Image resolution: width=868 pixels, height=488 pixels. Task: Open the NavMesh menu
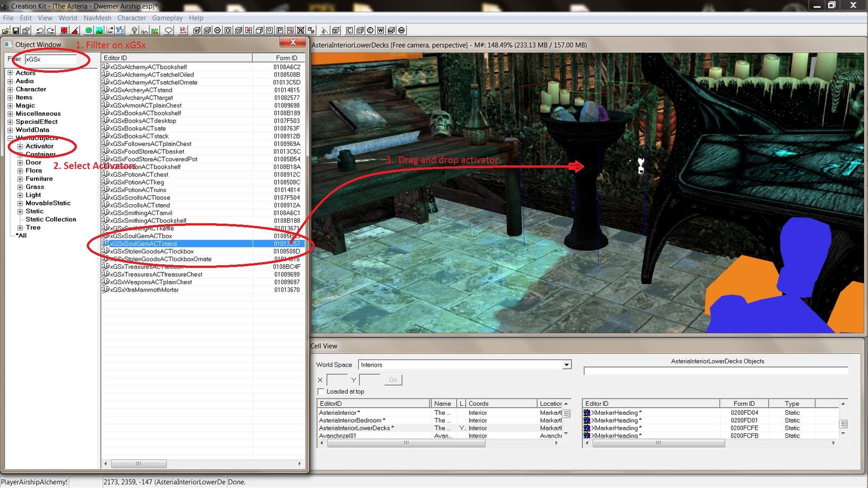(97, 18)
